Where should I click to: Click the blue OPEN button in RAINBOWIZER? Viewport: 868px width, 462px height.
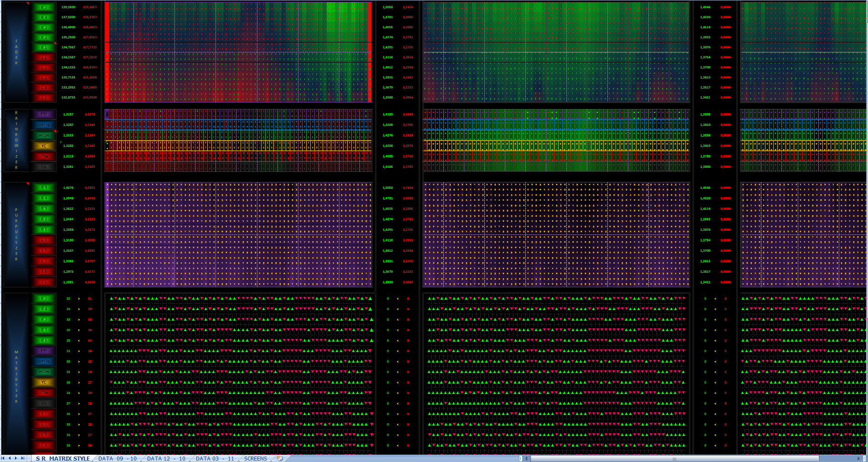pos(44,125)
